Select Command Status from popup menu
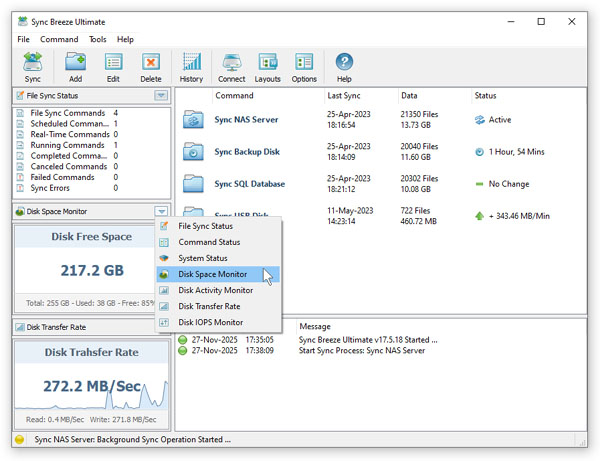 point(218,242)
